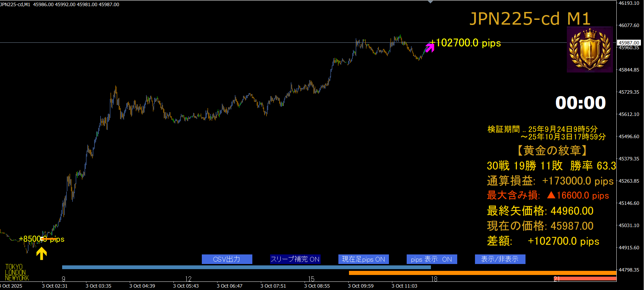This screenshot has height=290, width=644.
Task: Click the 差額 +102700.0 pips line
Action: point(543,241)
